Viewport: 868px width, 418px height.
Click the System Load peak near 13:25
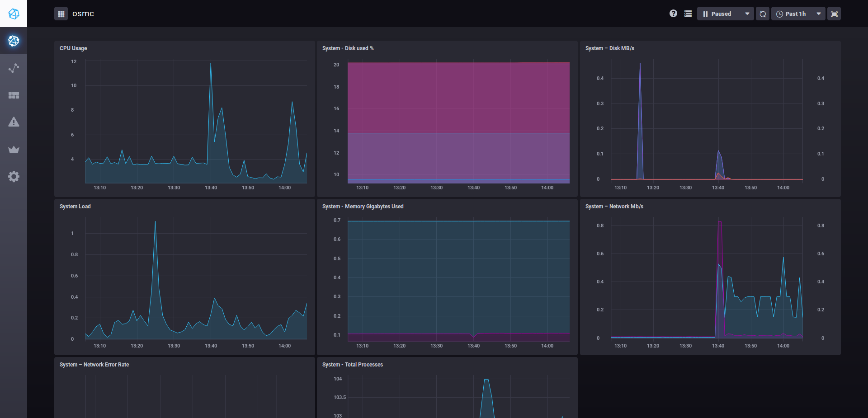point(155,222)
